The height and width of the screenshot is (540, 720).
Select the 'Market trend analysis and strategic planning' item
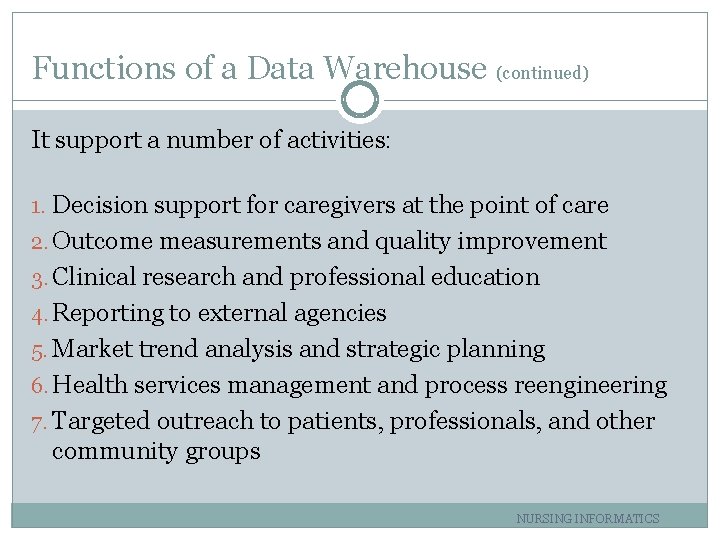(298, 349)
